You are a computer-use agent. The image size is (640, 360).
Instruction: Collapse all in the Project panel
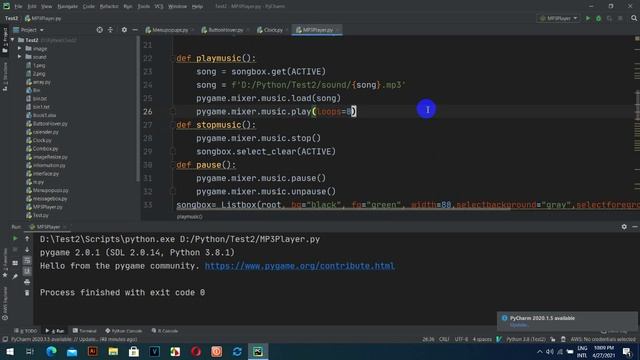click(x=110, y=30)
